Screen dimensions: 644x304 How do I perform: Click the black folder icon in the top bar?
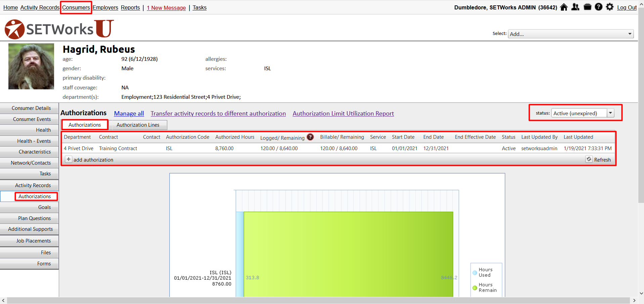point(587,7)
